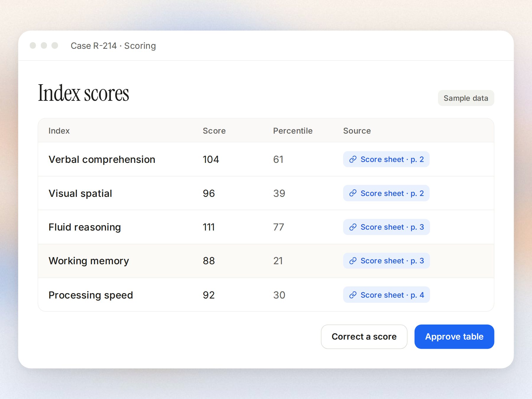Screen dimensions: 532x399
Task: Click link icon in Working memory source
Action: click(353, 261)
